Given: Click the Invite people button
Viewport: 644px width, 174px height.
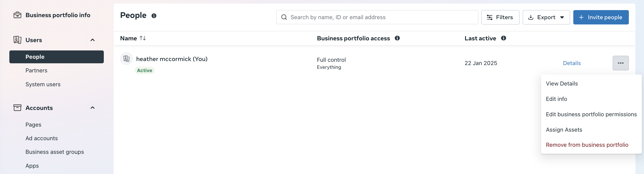Looking at the screenshot, I should click(601, 17).
